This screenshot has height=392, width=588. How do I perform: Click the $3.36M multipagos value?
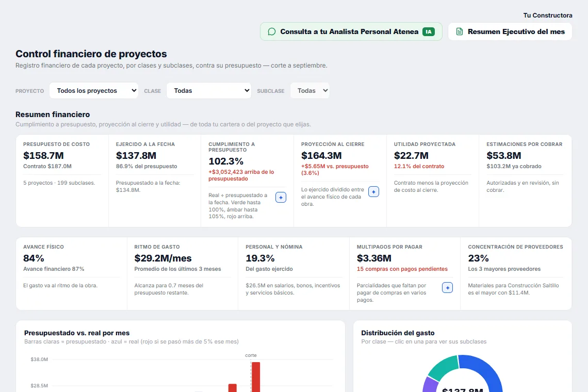(x=374, y=258)
